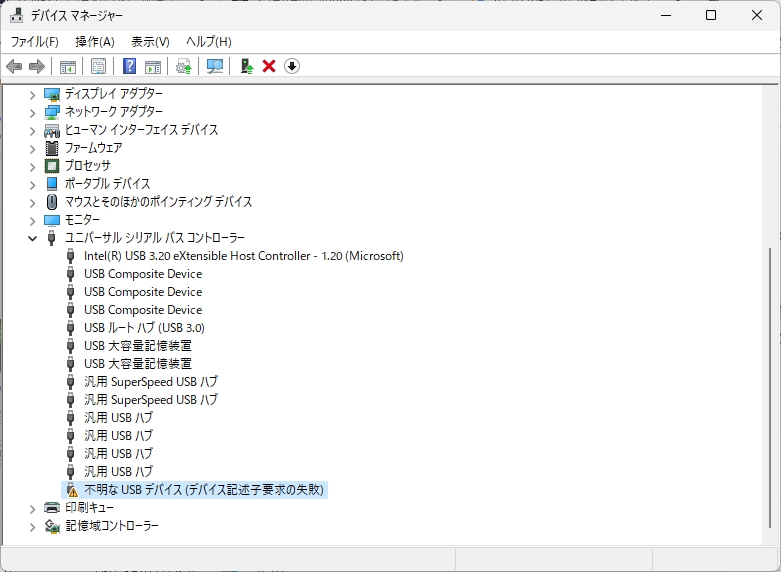This screenshot has width=781, height=572.
Task: Expand the 記憶域コントローラー node
Action: pos(33,526)
